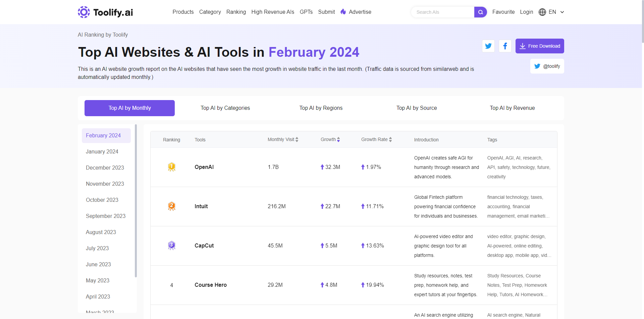This screenshot has height=319, width=644.
Task: Click the Twitter bird next to @toolify
Action: click(537, 66)
